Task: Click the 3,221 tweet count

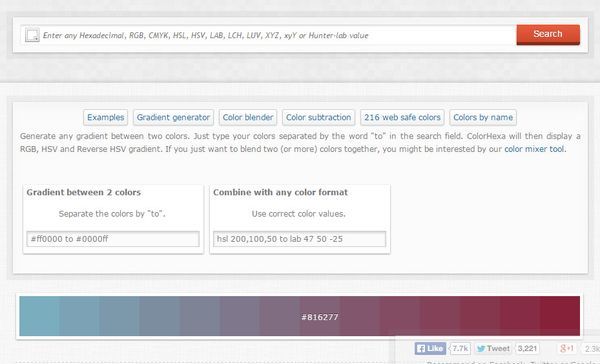Action: (527, 348)
